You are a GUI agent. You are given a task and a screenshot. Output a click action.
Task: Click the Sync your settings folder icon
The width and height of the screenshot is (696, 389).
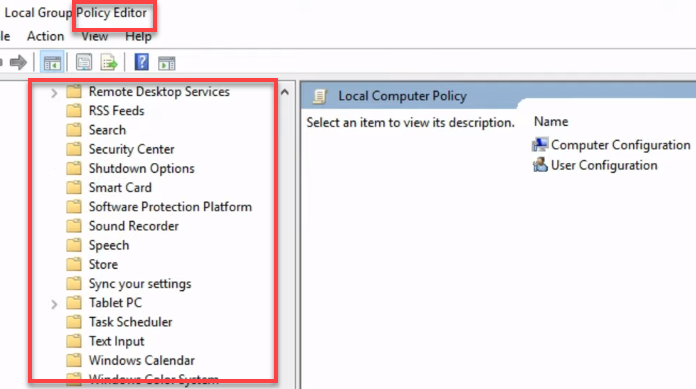[x=74, y=283]
